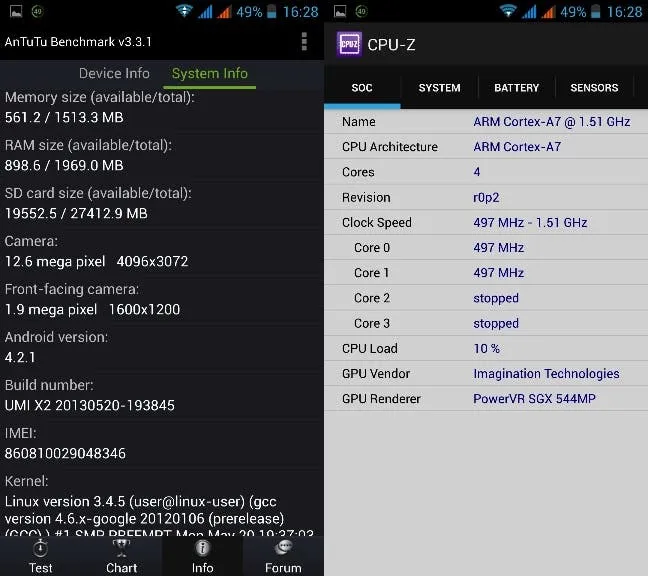This screenshot has height=576, width=650.
Task: Select 'ARM Cortex-A7 @ 1.51 GHz' name value
Action: (552, 122)
